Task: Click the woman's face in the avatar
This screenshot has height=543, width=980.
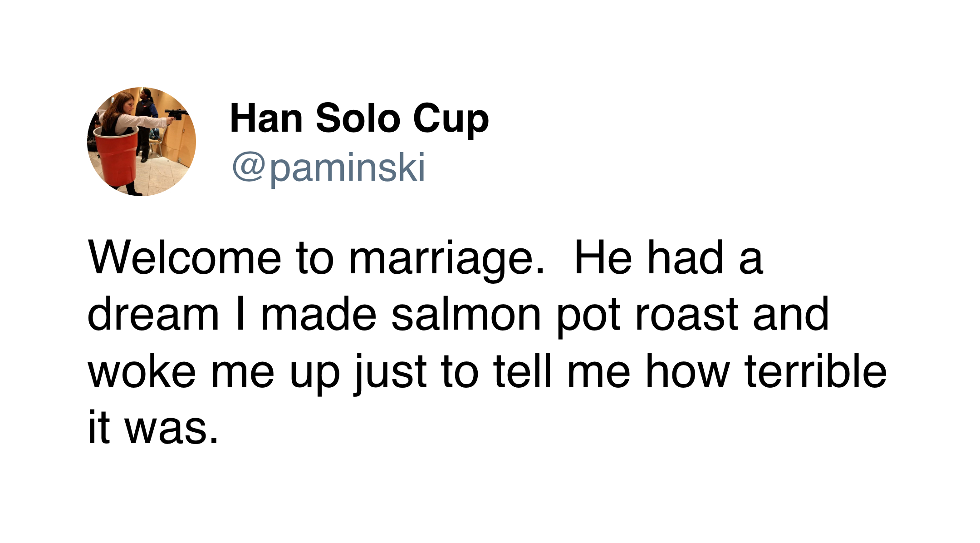Action: coord(129,105)
